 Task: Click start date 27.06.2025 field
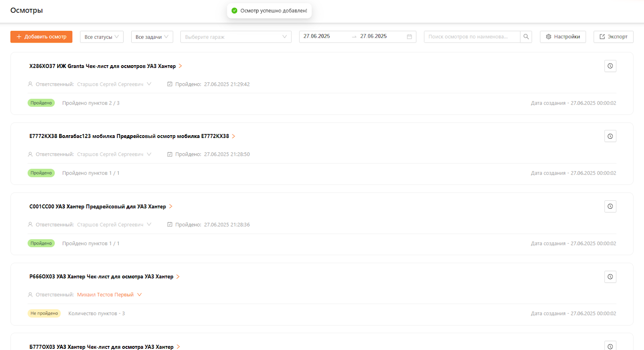point(322,37)
